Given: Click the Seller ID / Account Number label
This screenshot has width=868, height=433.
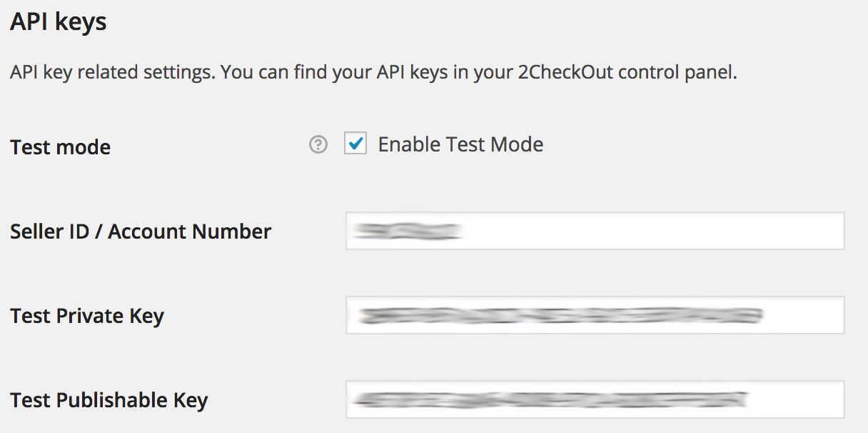Looking at the screenshot, I should point(140,231).
